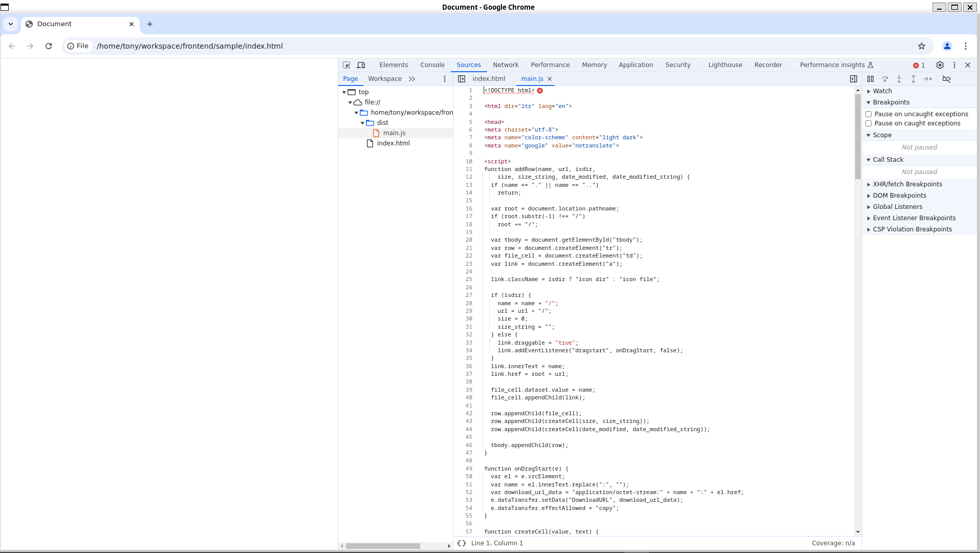Select main.js in the file tree
This screenshot has height=553, width=980.
[394, 133]
